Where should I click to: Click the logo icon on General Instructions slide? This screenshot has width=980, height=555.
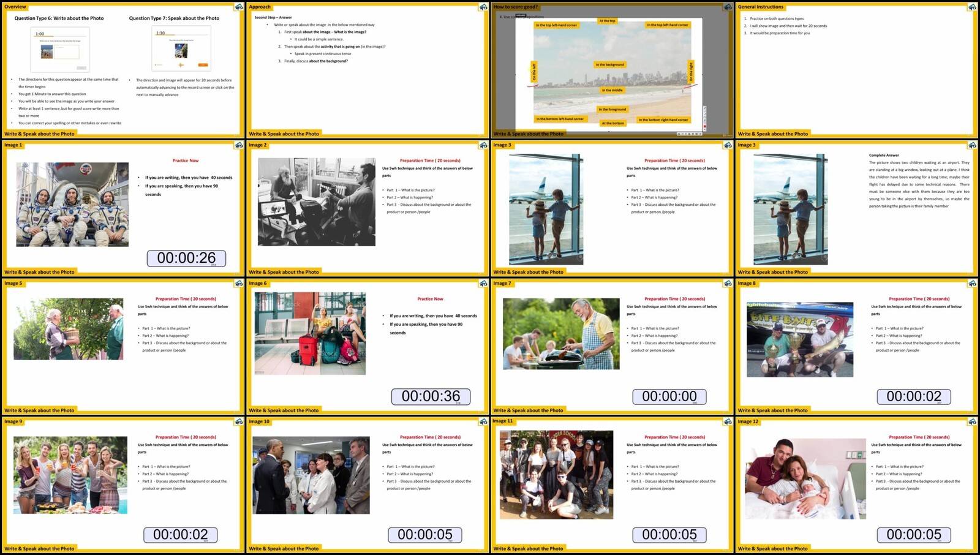[x=972, y=7]
